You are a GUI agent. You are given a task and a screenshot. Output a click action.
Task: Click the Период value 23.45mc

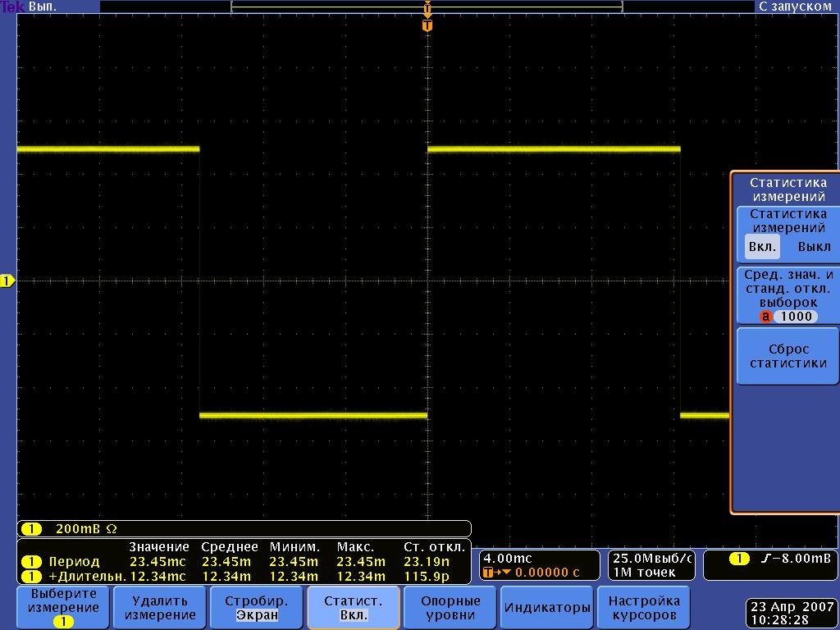click(157, 562)
